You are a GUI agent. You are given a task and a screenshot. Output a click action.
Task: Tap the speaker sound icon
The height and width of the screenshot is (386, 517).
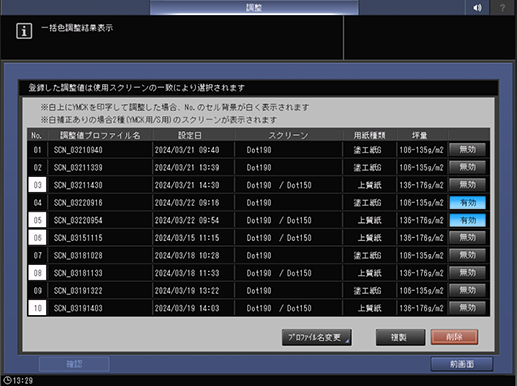click(477, 7)
